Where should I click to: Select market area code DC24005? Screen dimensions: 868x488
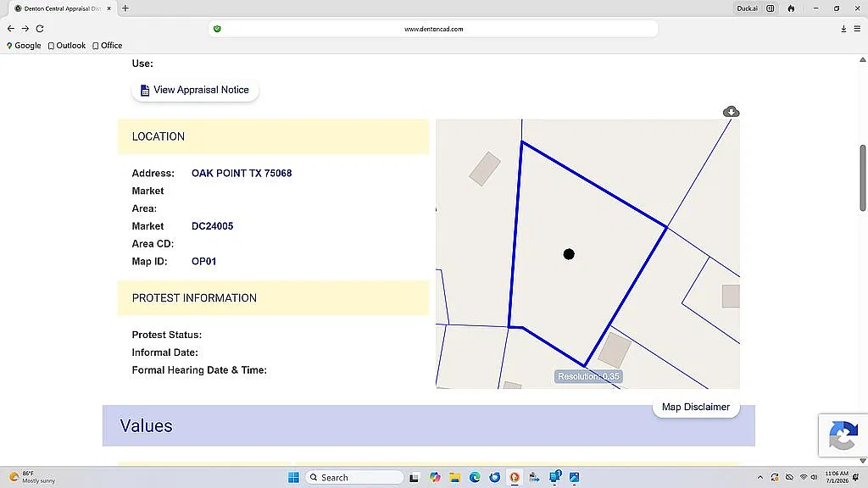click(x=212, y=226)
